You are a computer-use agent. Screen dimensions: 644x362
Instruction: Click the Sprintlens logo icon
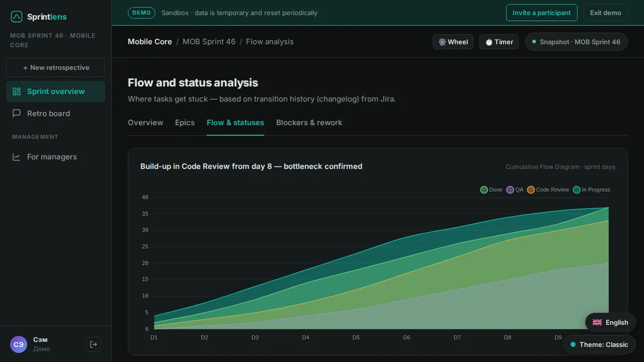coord(17,17)
